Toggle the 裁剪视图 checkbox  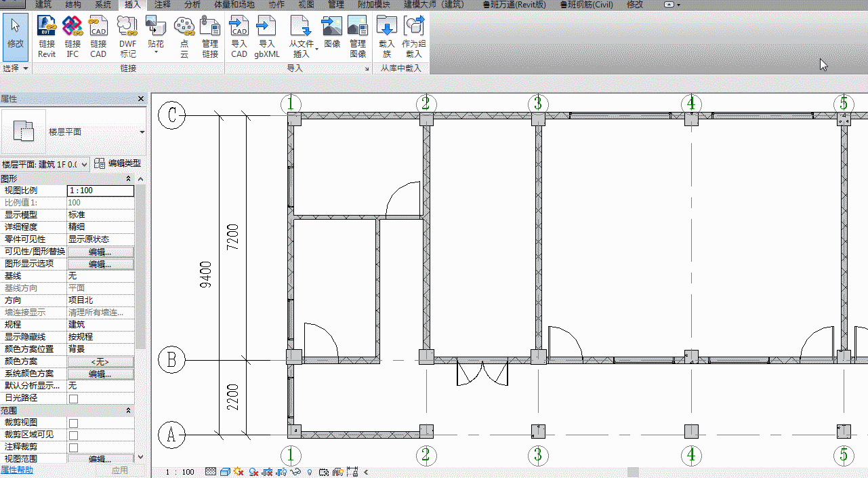pos(73,423)
